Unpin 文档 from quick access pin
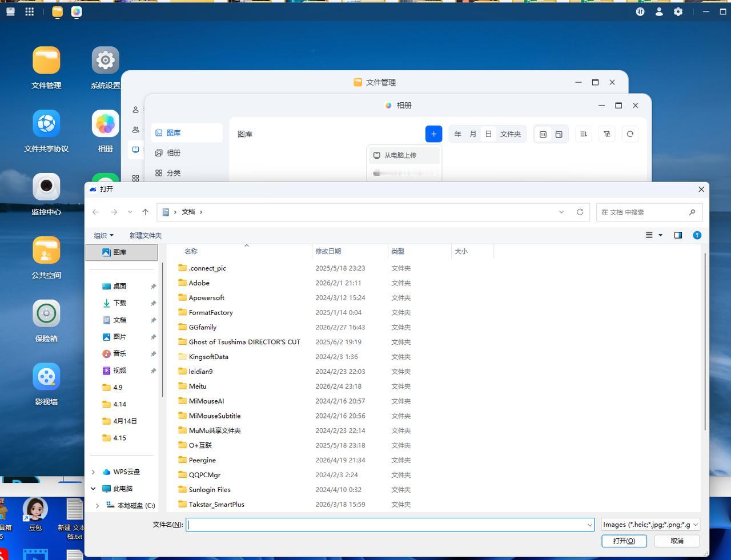 click(153, 320)
